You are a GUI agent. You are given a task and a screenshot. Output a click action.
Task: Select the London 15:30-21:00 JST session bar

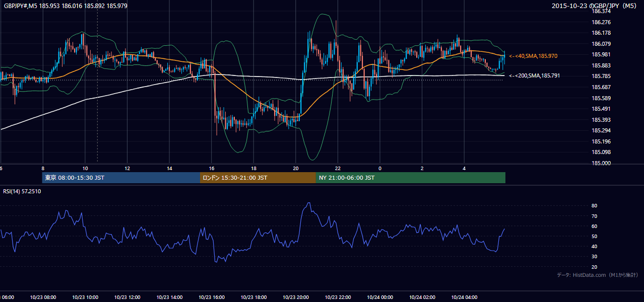pyautogui.click(x=258, y=178)
